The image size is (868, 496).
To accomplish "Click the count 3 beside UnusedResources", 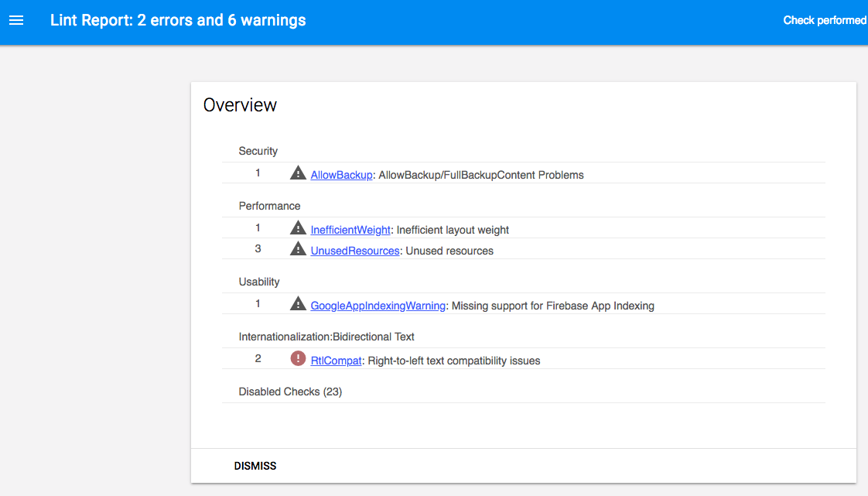I will (258, 248).
